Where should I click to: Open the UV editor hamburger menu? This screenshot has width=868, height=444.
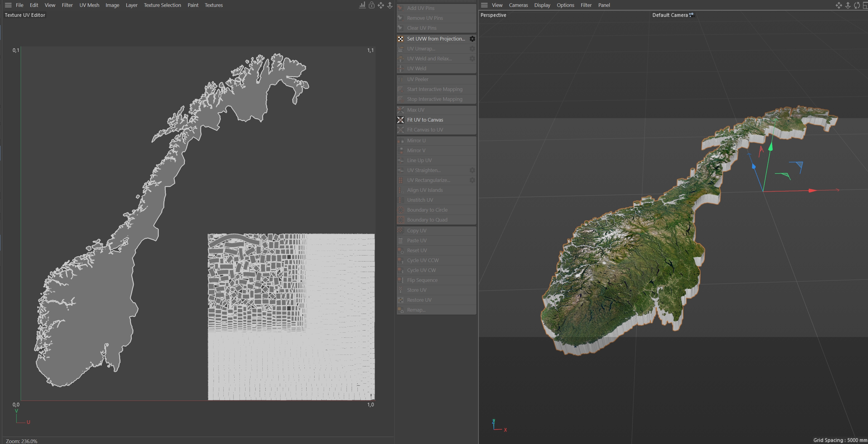8,5
